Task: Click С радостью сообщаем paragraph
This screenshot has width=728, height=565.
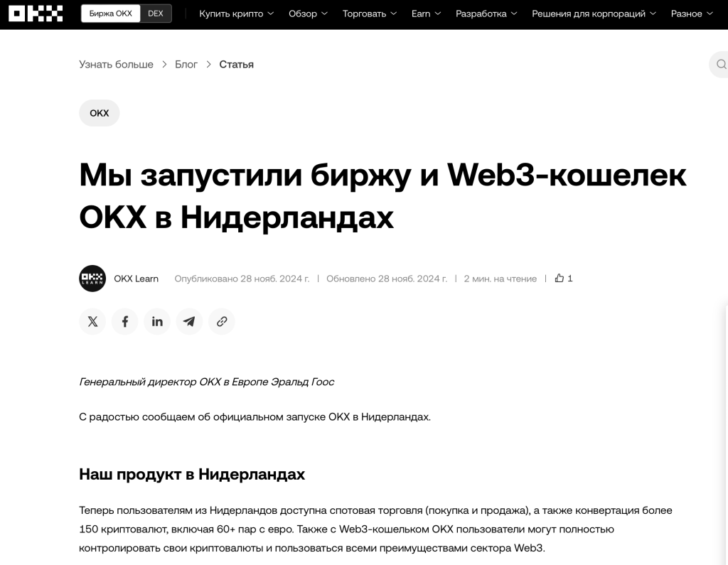Action: (255, 417)
